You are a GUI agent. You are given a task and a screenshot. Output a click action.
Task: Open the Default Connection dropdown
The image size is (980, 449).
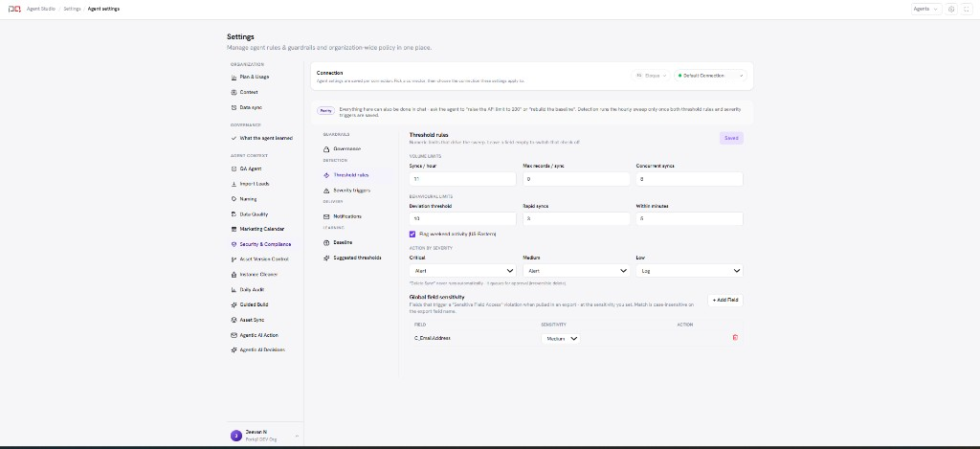(711, 76)
